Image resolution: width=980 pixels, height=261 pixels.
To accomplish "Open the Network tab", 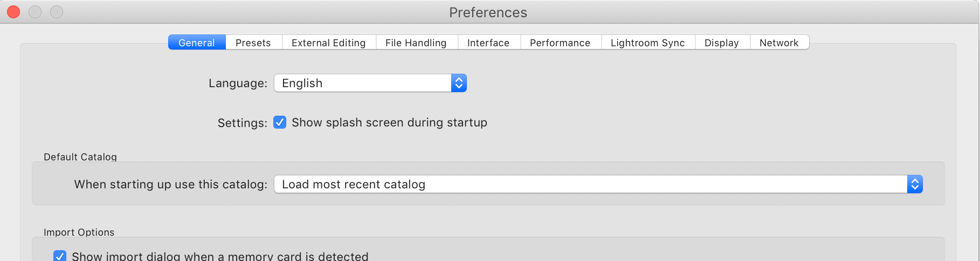I will 778,43.
